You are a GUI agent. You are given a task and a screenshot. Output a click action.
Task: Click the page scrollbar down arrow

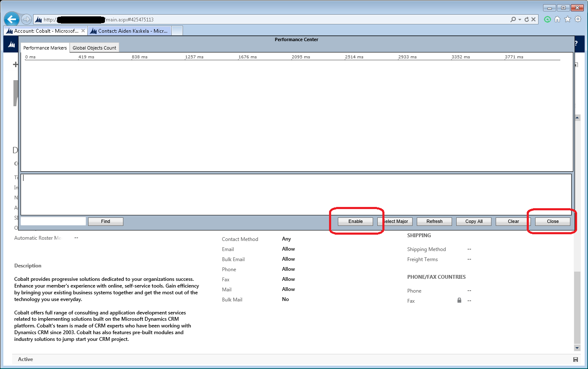(x=577, y=348)
